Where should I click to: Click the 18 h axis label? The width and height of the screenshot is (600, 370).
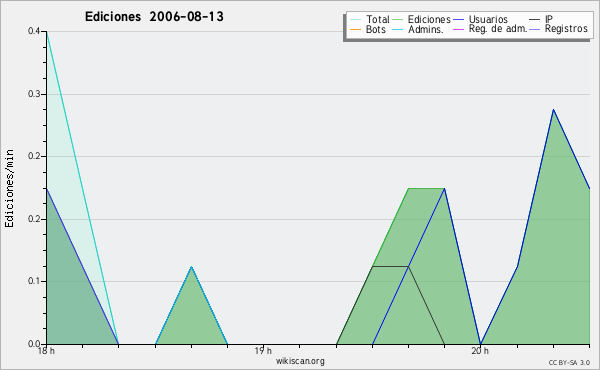[x=46, y=351]
